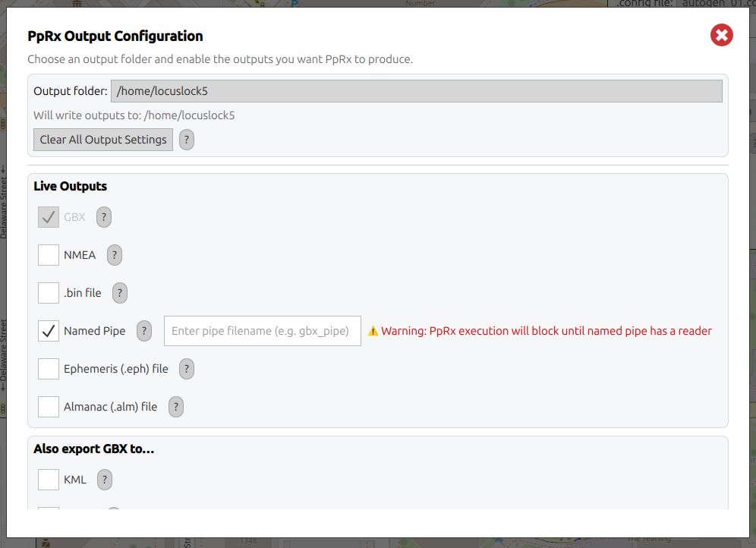Screen dimensions: 756x548
Task: Open help for Clear All Output Settings
Action: 187,140
